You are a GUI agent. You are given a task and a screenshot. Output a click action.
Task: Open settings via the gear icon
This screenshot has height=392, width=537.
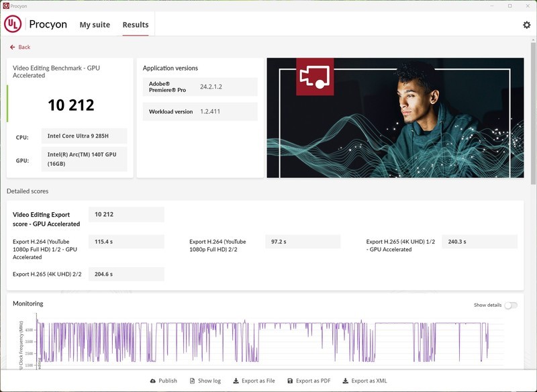[526, 25]
